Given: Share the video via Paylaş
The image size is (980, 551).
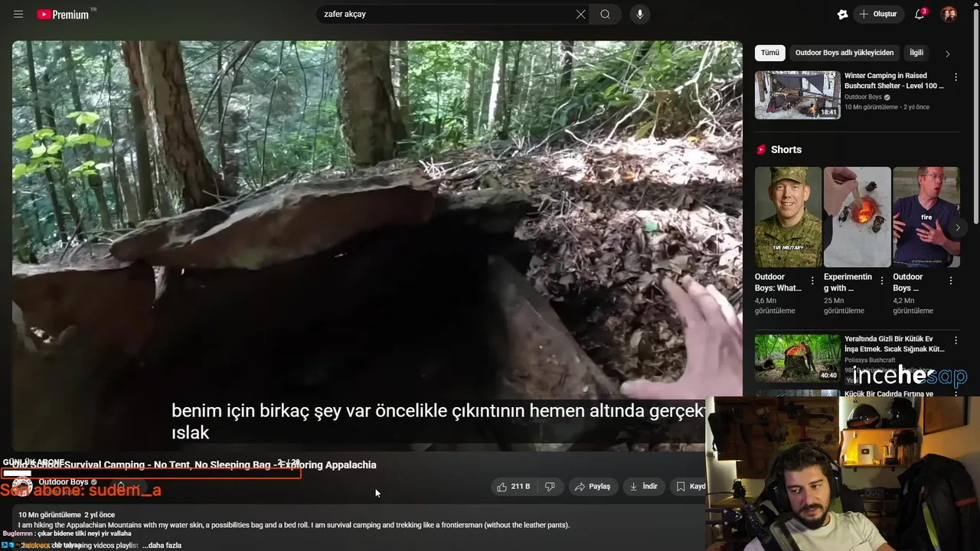Looking at the screenshot, I should 593,486.
